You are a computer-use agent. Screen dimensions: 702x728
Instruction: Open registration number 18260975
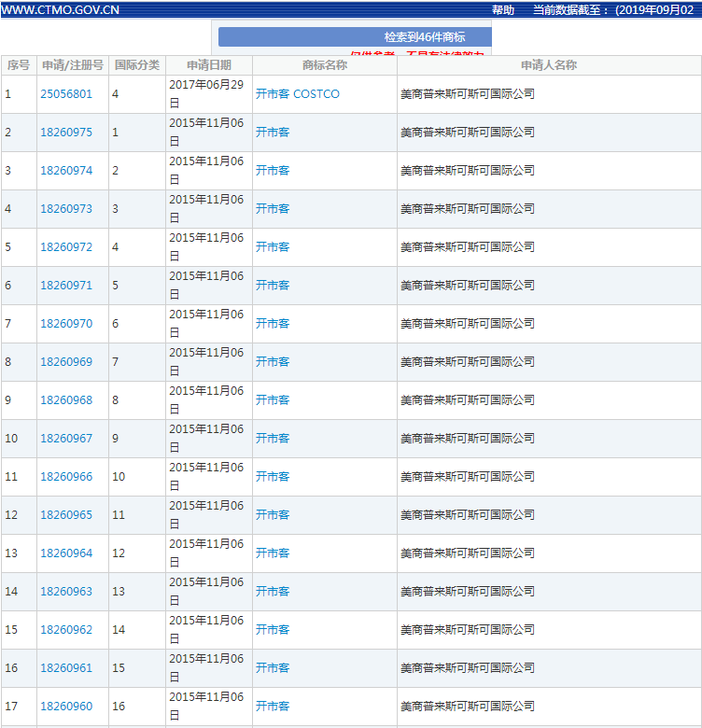click(66, 133)
